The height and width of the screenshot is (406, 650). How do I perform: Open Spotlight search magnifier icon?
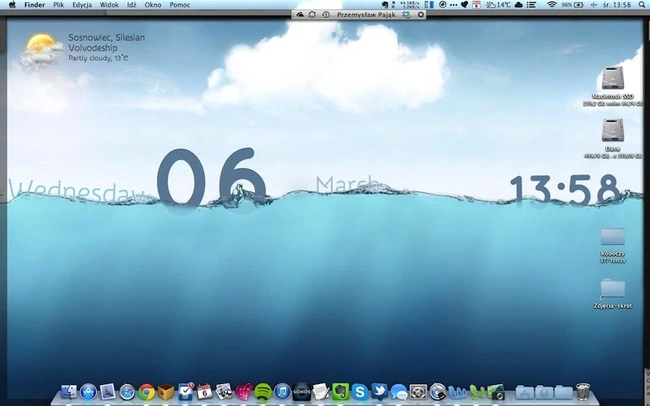(x=642, y=5)
